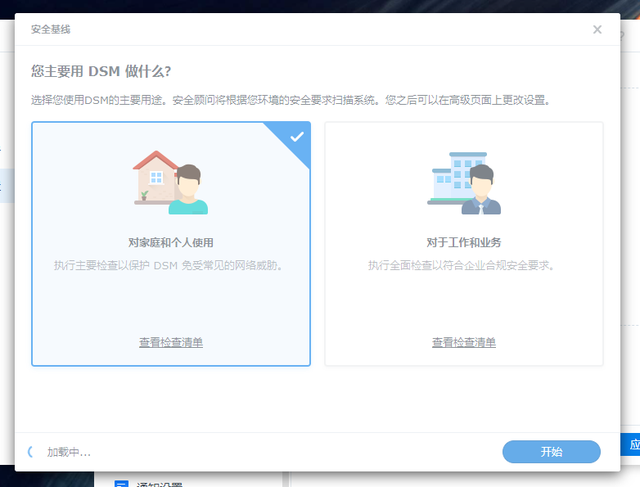Image resolution: width=640 pixels, height=487 pixels.
Task: Select the work and business card
Action: [464, 244]
